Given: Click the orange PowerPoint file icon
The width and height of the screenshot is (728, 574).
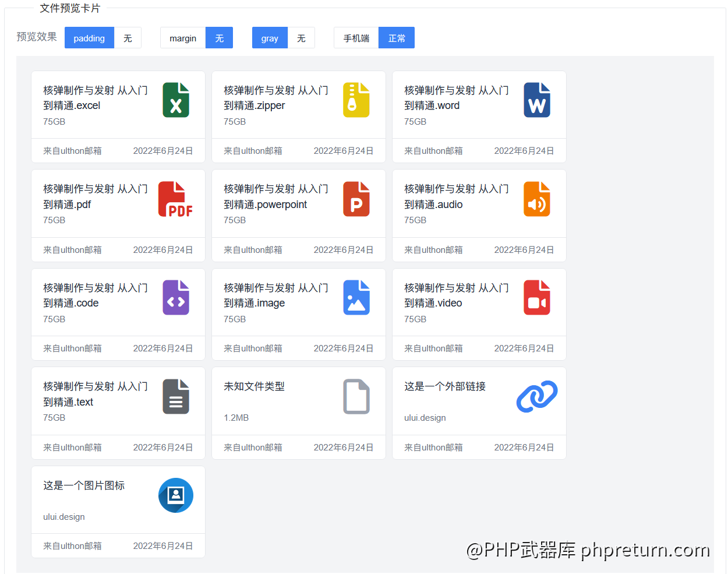Looking at the screenshot, I should click(x=356, y=199).
